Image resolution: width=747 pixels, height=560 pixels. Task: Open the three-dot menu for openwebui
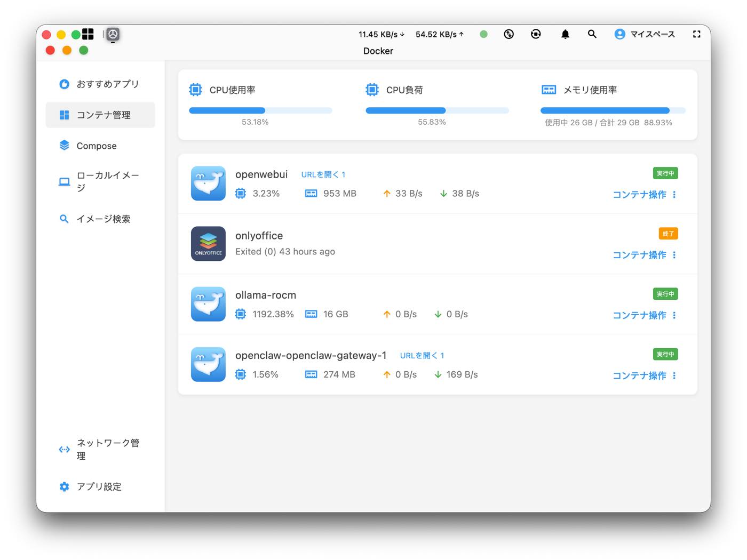point(674,195)
